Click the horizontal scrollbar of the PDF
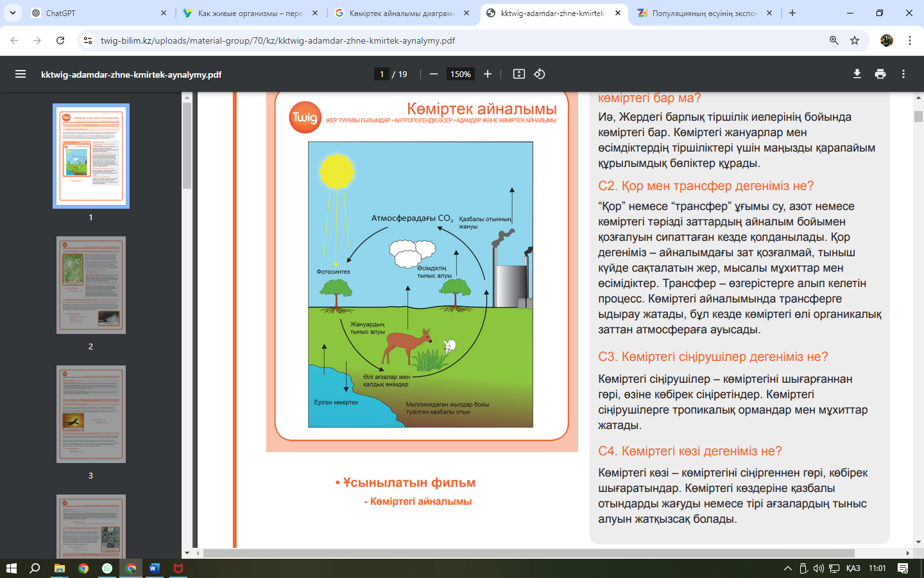 [529, 553]
